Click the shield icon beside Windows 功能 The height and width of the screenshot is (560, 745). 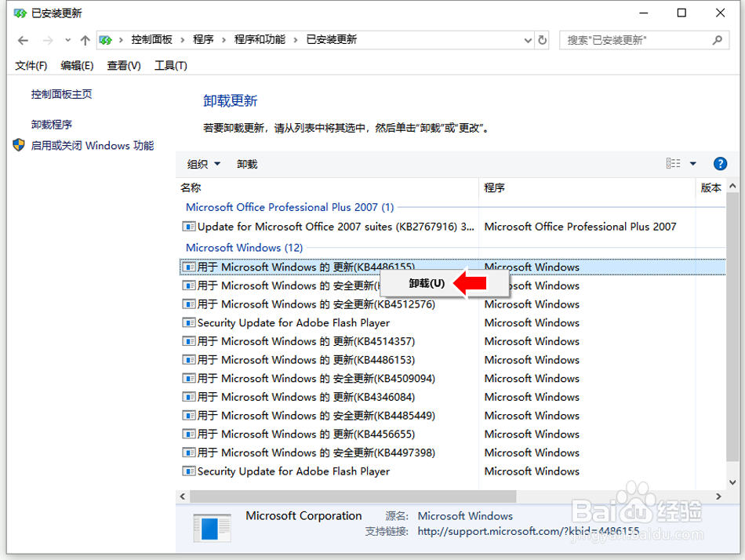pos(19,145)
